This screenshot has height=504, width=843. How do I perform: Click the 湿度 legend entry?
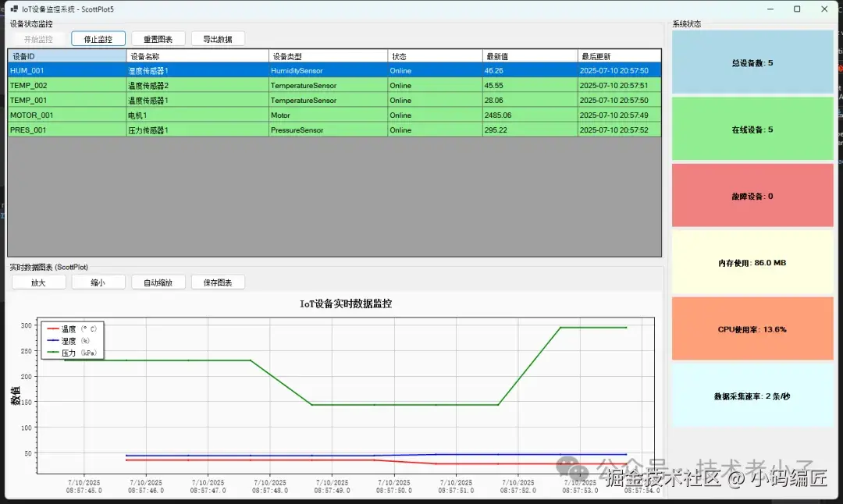(69, 341)
